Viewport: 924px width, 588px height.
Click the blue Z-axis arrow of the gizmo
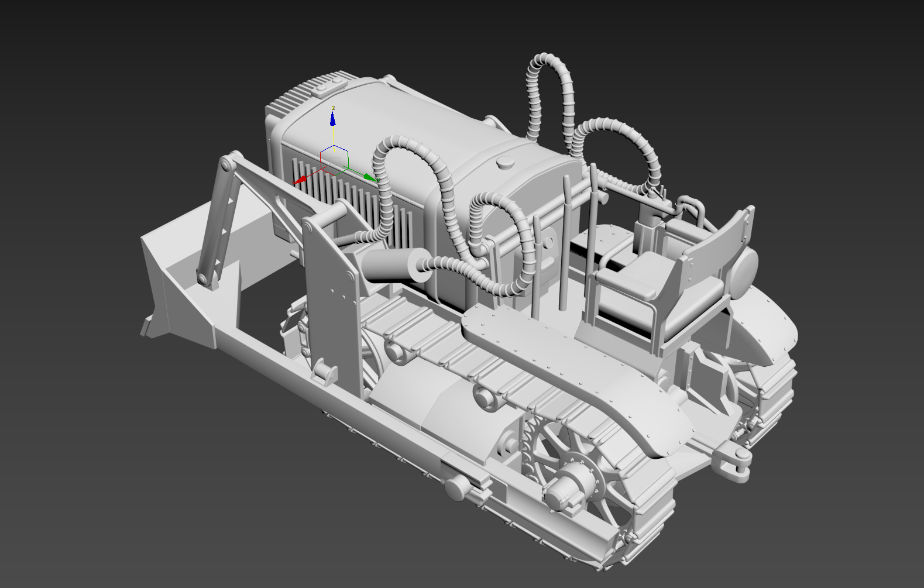point(333,119)
